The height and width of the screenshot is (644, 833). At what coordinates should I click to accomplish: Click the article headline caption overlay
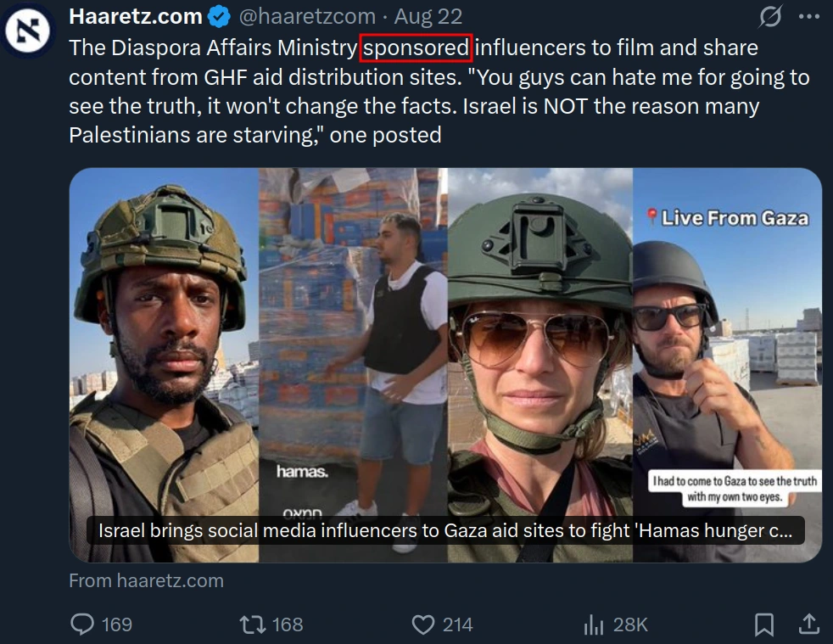pos(445,531)
